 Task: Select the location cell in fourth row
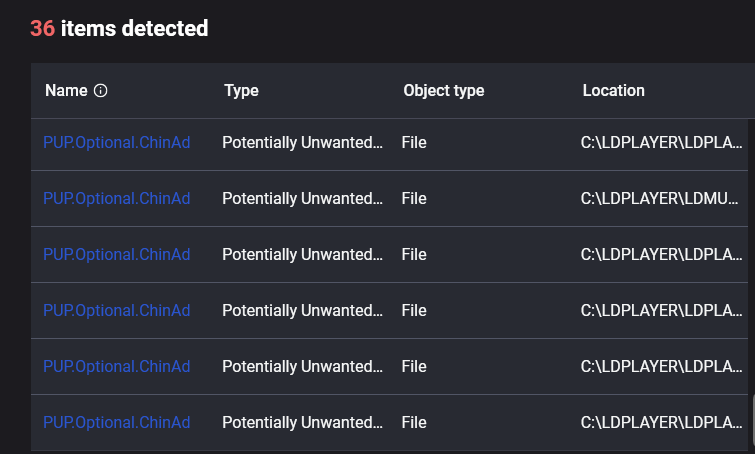coord(661,311)
